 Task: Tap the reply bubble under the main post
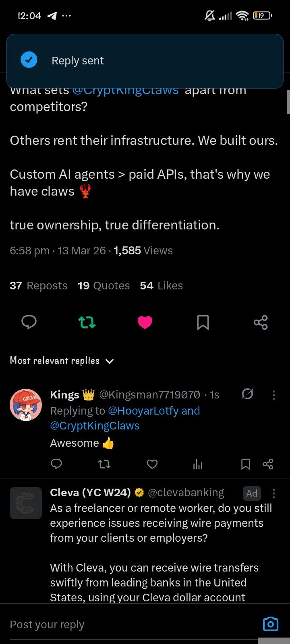(29, 322)
